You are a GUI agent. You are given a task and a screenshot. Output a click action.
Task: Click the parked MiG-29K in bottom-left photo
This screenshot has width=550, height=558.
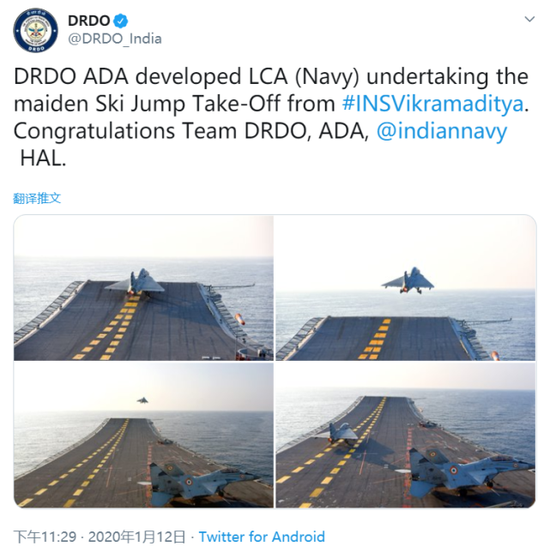(201, 481)
